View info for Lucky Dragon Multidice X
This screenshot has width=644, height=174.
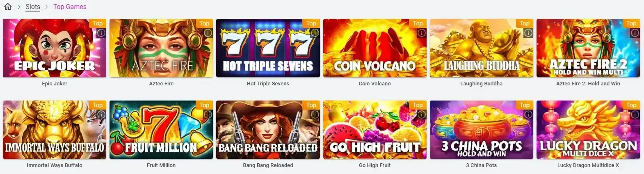635,114
